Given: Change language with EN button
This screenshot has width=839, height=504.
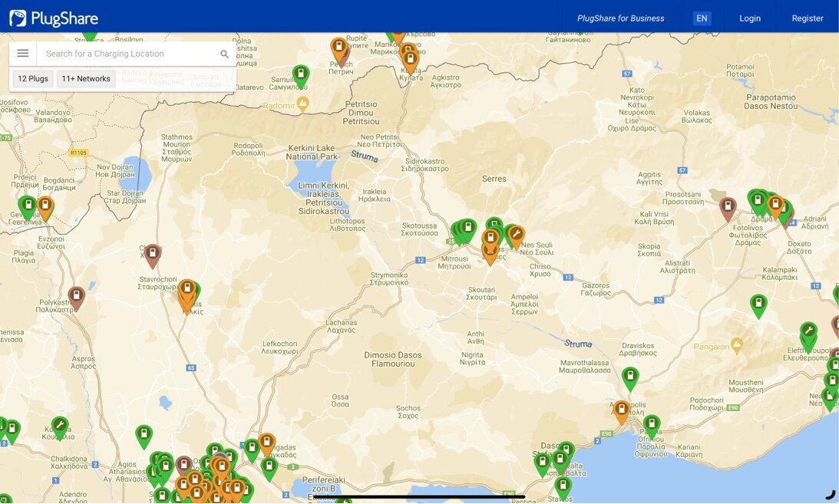Looking at the screenshot, I should (702, 18).
